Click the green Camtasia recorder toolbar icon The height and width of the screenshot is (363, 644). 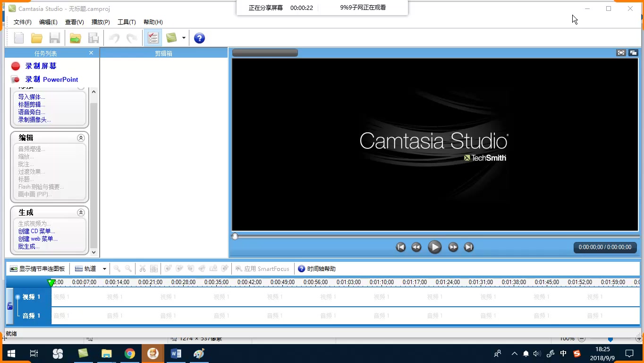pos(171,38)
